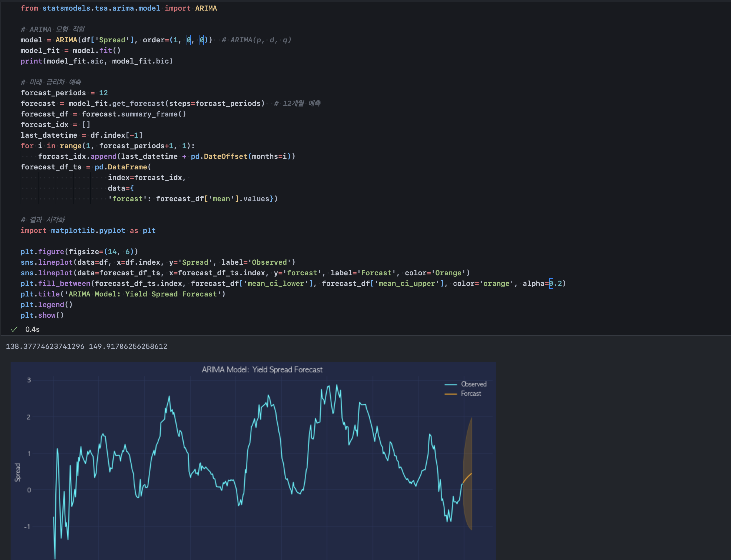Viewport: 731px width, 560px height.
Task: Click the comment '# 미래 금리차 예측'
Action: coord(51,82)
